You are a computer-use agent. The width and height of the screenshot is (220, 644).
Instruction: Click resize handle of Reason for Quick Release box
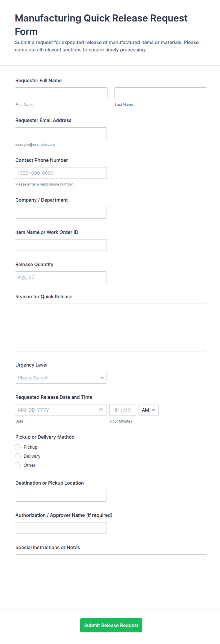pos(204,348)
